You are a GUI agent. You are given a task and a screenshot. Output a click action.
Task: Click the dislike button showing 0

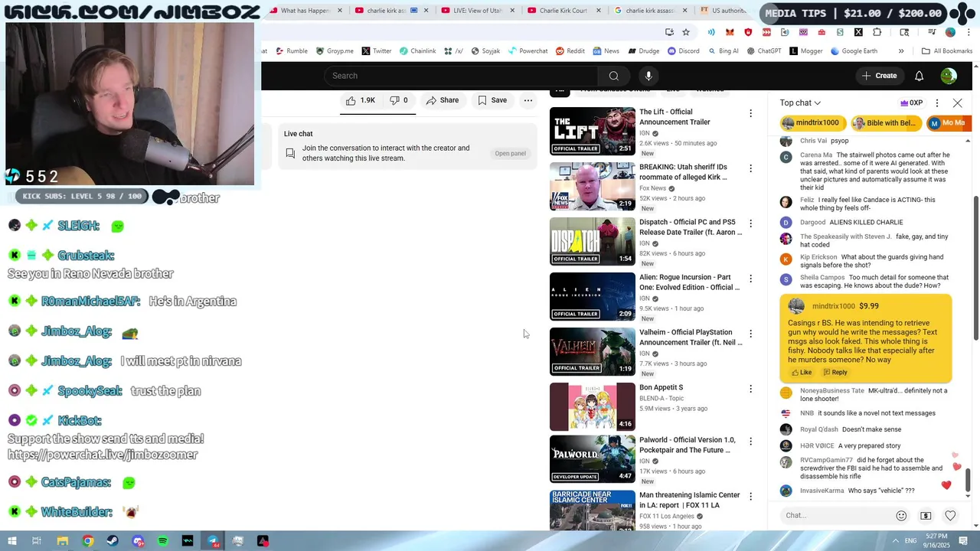[x=399, y=100]
